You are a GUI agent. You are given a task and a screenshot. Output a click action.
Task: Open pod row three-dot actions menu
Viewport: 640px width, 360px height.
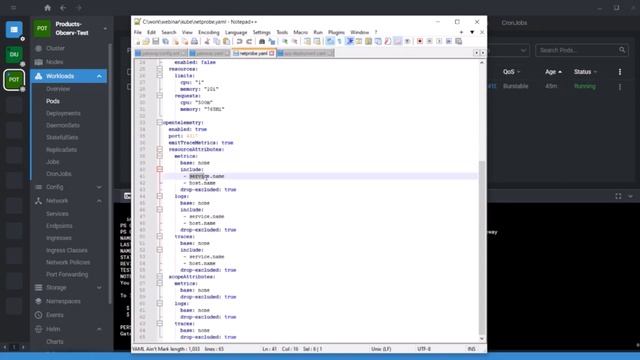620,87
